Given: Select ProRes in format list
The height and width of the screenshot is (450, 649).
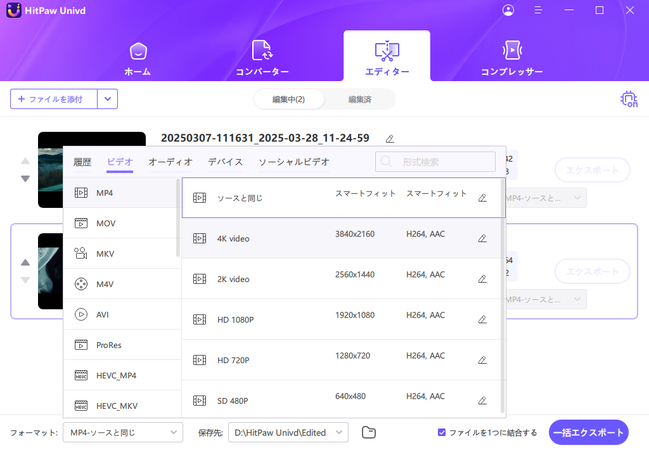Looking at the screenshot, I should point(120,345).
